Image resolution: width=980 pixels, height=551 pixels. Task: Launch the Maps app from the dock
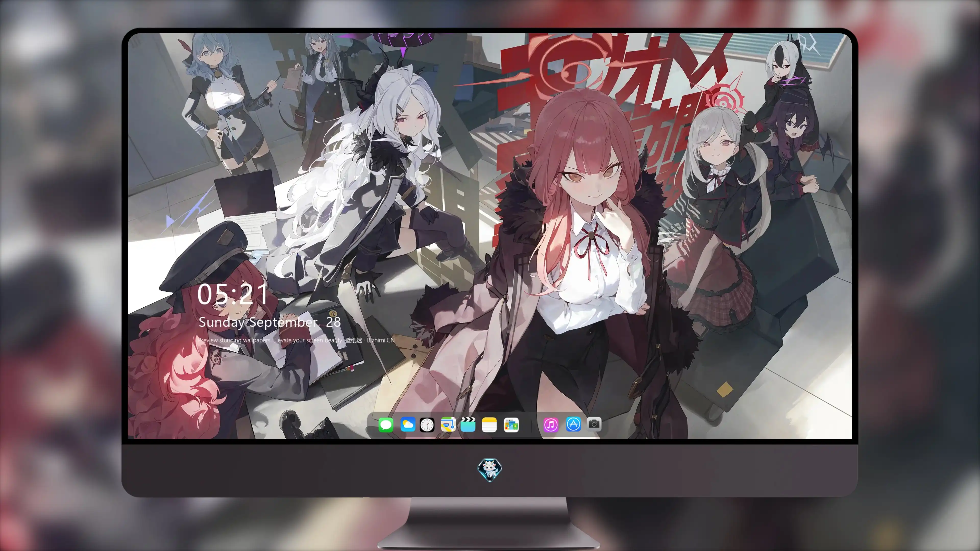point(448,424)
